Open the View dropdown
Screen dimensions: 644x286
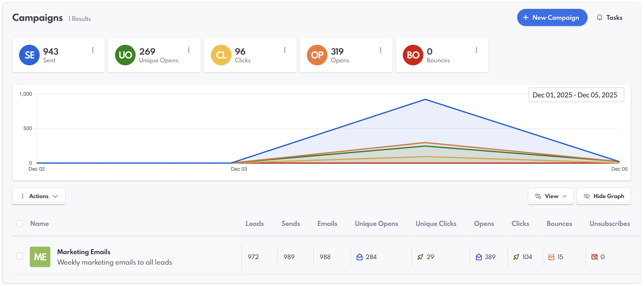coord(551,196)
